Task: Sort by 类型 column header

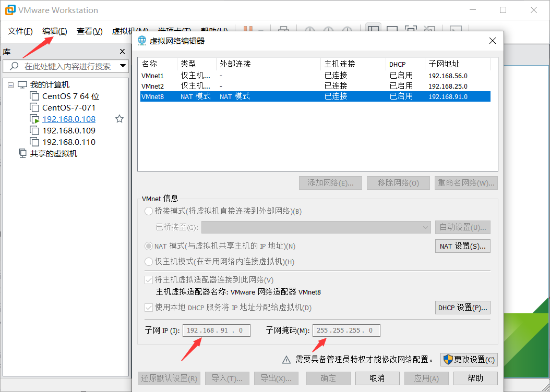Action: click(x=197, y=64)
